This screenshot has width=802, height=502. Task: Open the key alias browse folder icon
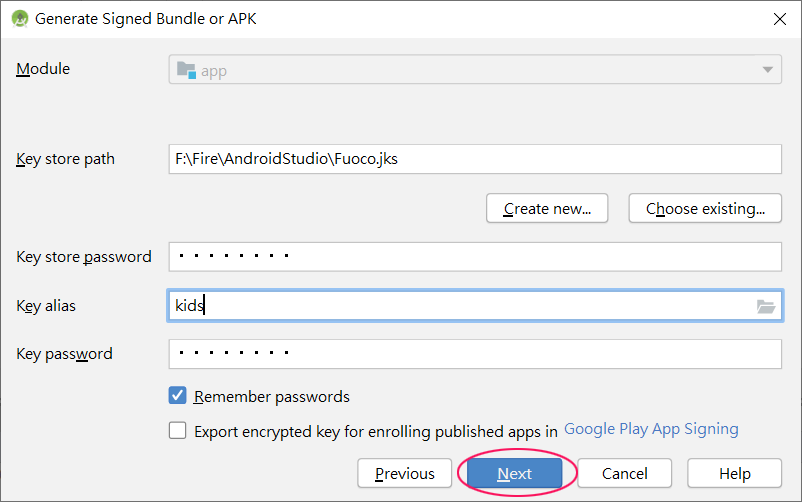point(766,306)
